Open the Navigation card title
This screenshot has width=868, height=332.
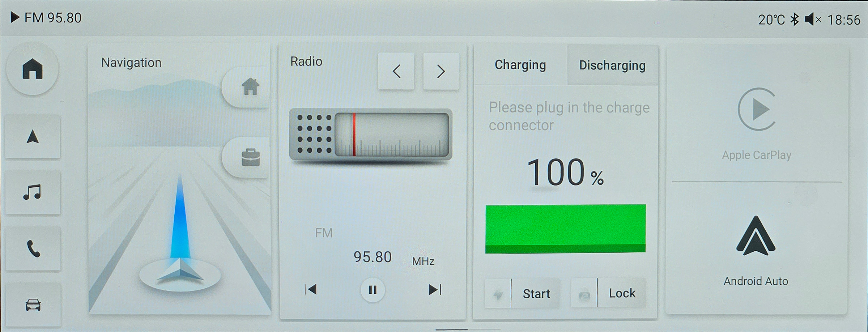pyautogui.click(x=131, y=63)
